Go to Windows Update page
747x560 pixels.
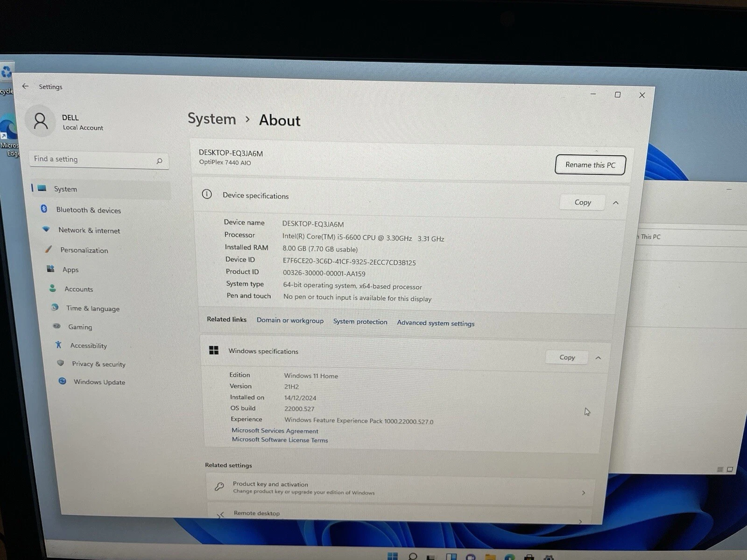(x=99, y=382)
